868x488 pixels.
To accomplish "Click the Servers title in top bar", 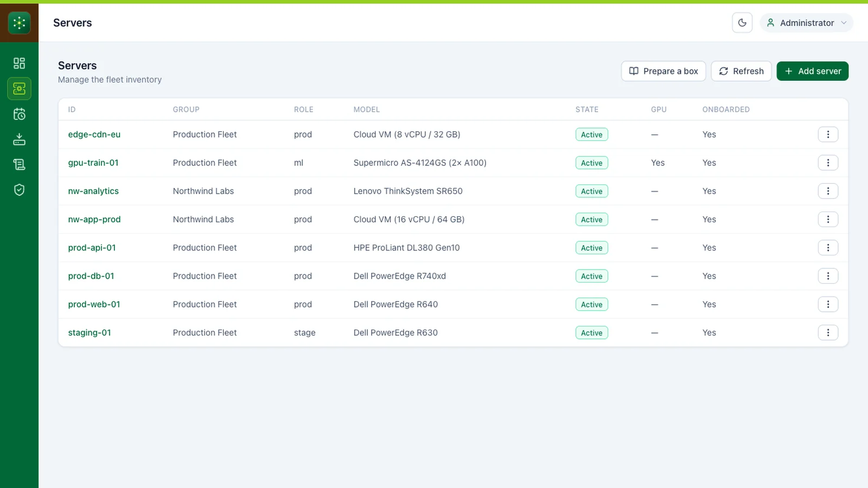I will coord(73,23).
